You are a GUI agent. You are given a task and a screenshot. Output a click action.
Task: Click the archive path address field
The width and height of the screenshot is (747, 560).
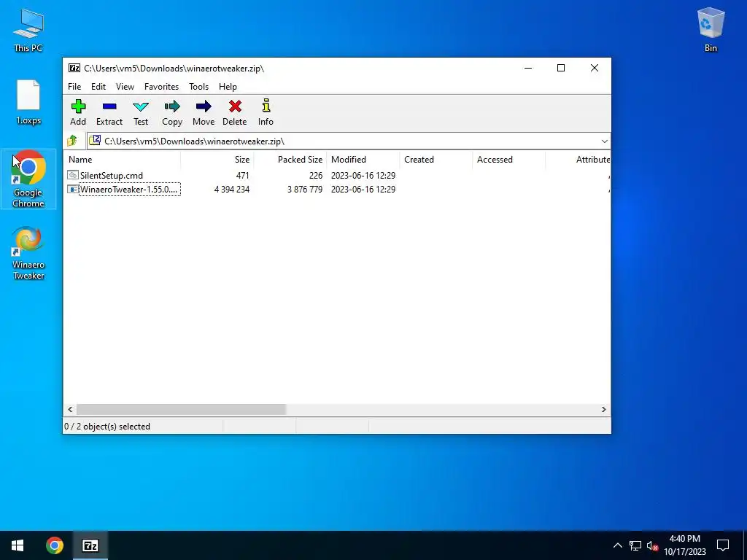[x=343, y=141]
